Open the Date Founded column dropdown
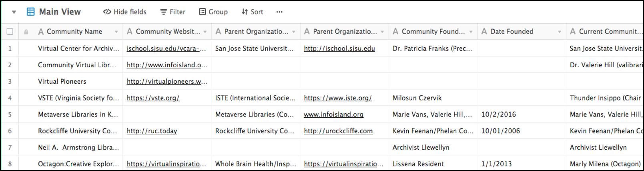 [x=559, y=32]
